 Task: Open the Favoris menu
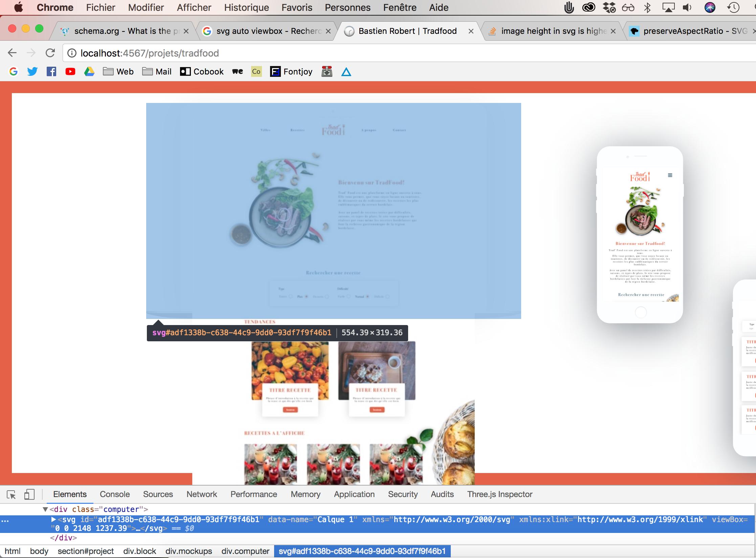tap(297, 7)
